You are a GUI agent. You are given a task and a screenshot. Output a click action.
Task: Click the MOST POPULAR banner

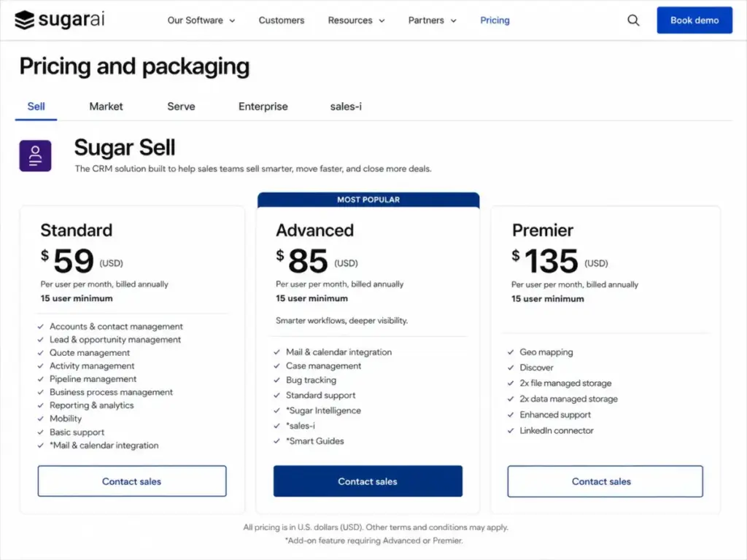pos(368,200)
